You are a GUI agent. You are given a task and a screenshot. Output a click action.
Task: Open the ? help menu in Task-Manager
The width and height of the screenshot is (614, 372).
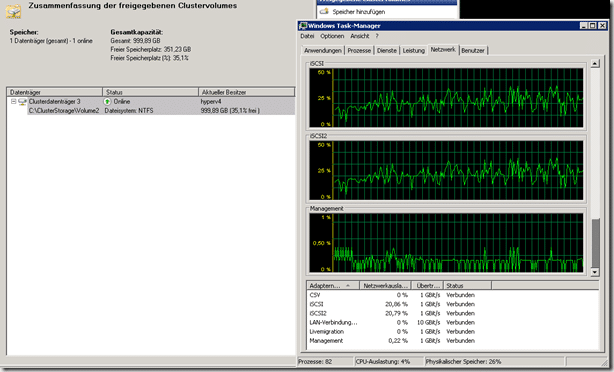point(377,36)
